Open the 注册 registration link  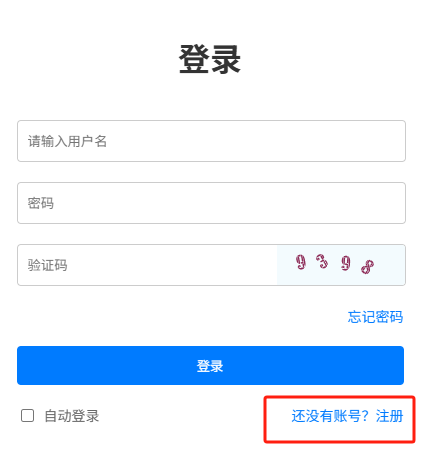point(390,416)
